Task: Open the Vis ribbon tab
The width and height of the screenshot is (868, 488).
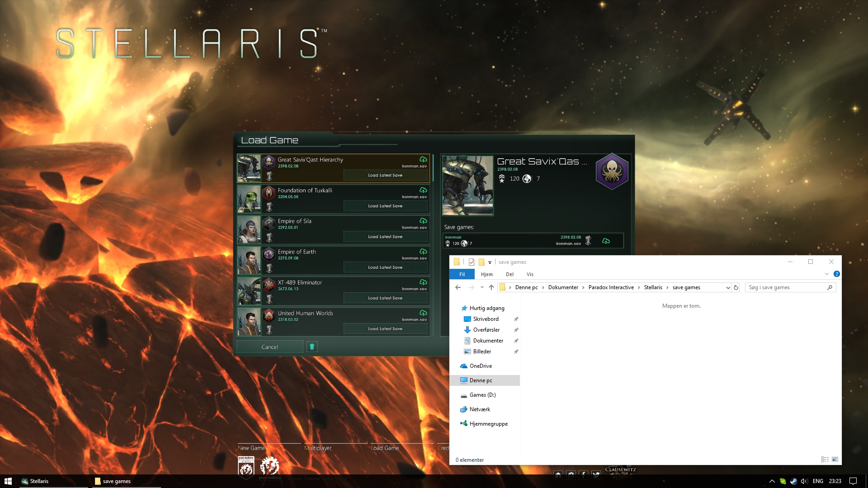Action: click(x=530, y=274)
